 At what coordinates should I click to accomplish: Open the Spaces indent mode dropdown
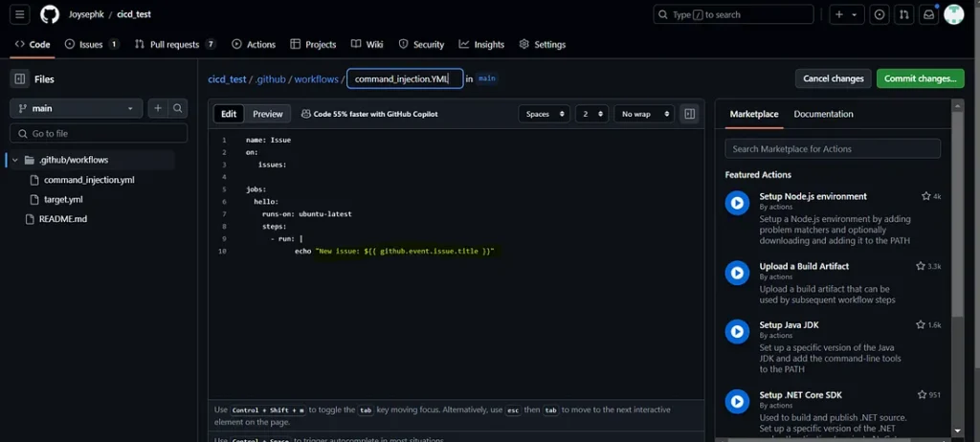coord(544,114)
